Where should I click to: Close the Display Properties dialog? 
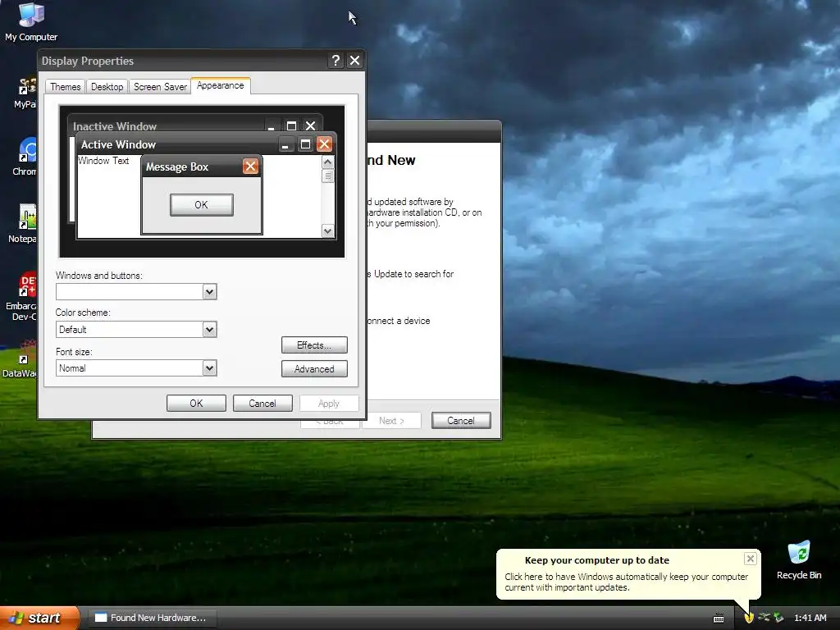pyautogui.click(x=354, y=61)
